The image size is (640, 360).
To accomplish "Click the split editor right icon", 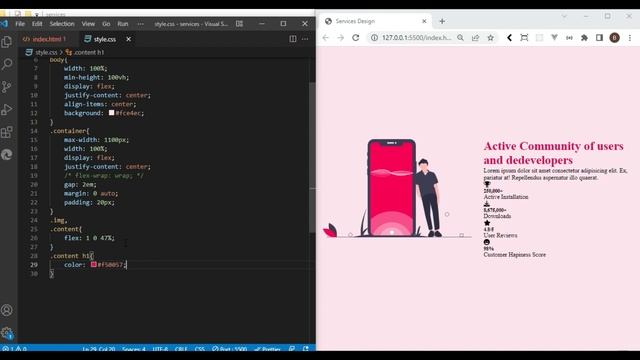I will [293, 39].
